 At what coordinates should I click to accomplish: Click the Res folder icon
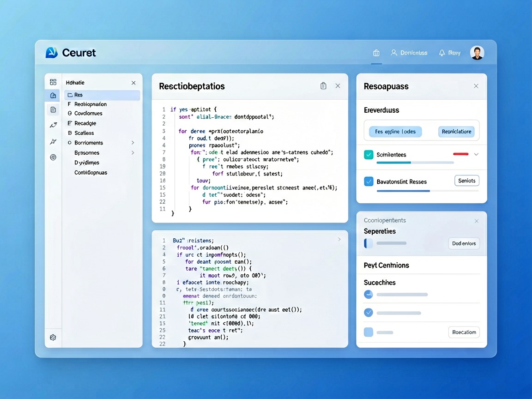pos(70,95)
